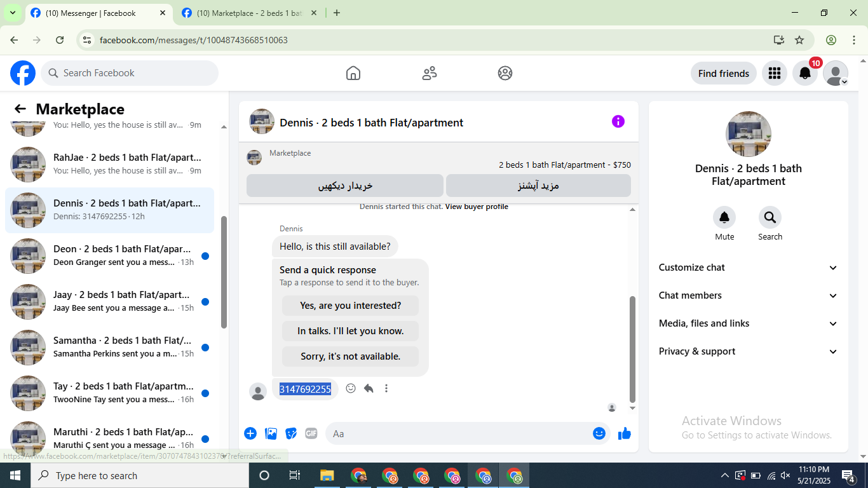Image resolution: width=868 pixels, height=488 pixels.
Task: Show hidden system tray icons
Action: coord(724,475)
